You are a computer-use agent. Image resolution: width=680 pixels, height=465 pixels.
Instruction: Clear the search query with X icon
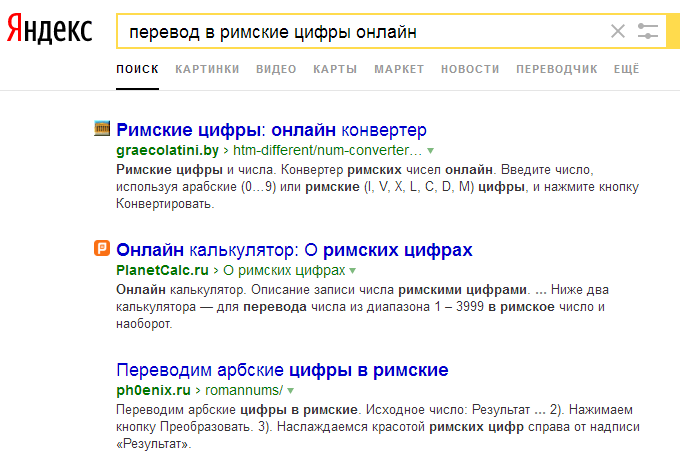click(618, 31)
